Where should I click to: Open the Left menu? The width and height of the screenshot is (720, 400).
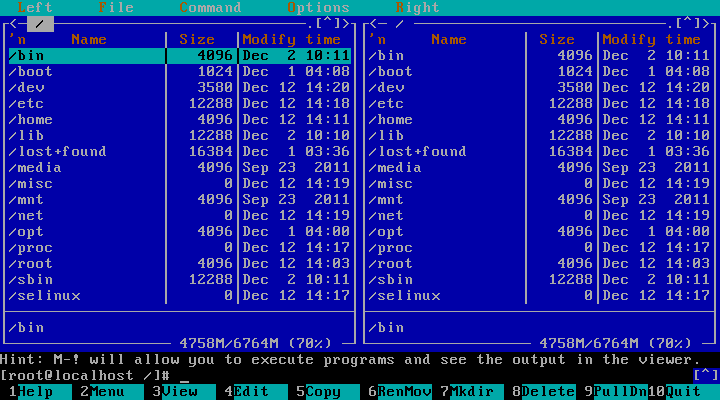[x=35, y=7]
